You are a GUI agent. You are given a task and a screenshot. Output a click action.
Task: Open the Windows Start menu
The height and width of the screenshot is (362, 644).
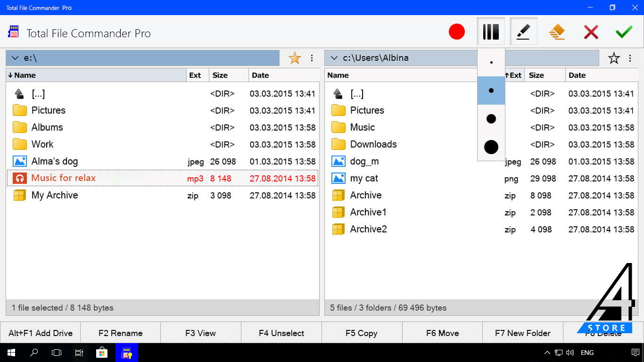click(11, 353)
